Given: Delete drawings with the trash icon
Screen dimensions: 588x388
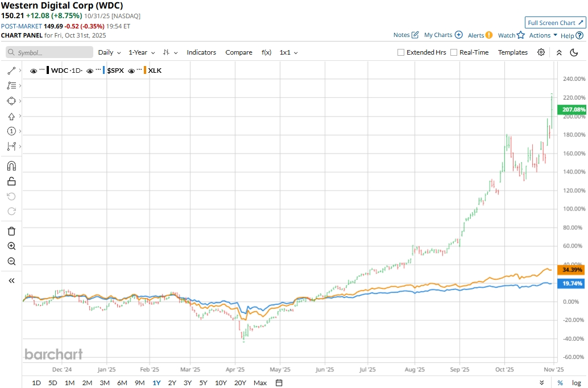Looking at the screenshot, I should point(11,231).
